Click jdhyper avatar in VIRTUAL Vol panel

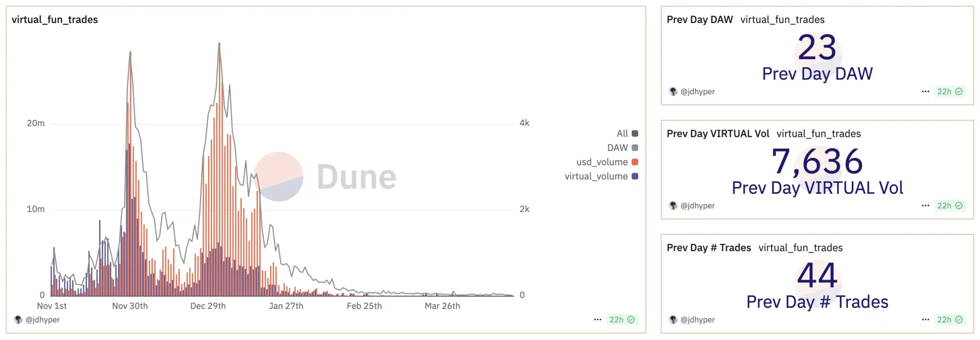tap(673, 206)
